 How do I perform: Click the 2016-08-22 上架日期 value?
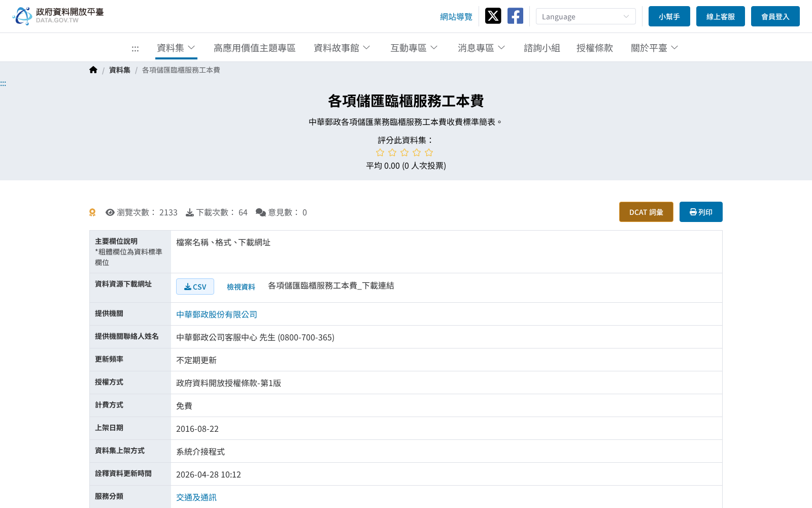197,429
